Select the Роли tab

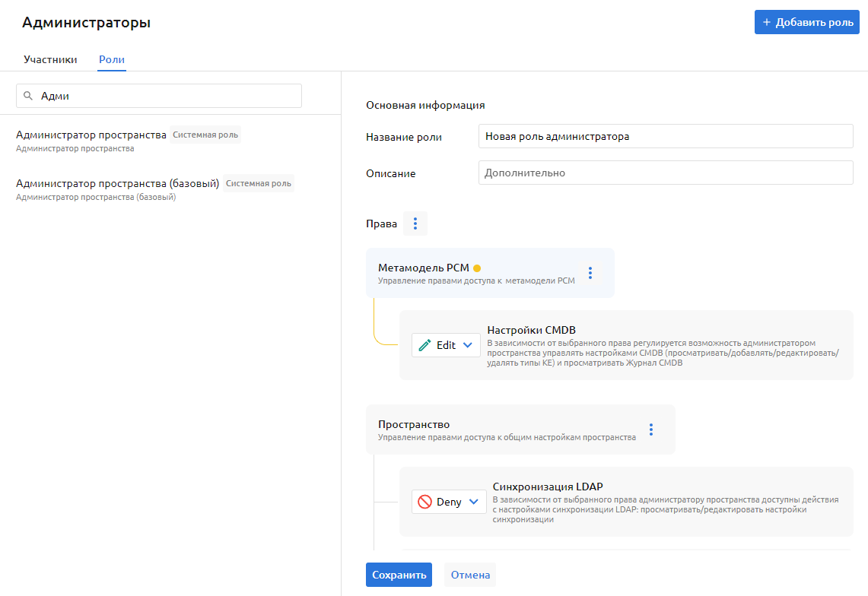(112, 59)
